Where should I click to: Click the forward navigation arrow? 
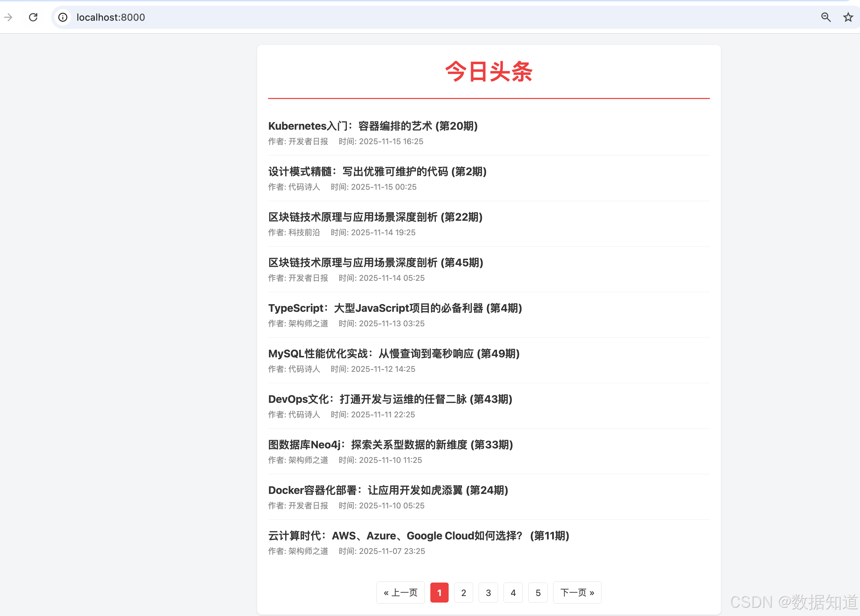pyautogui.click(x=8, y=17)
